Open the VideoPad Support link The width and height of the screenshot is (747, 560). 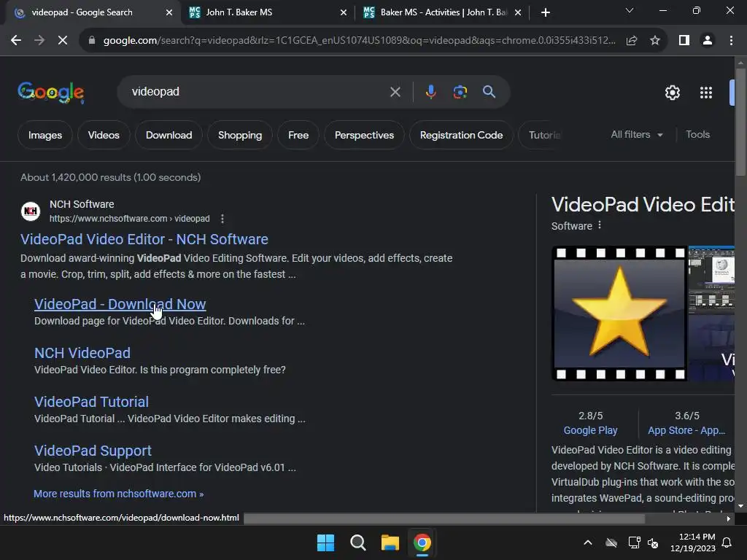pyautogui.click(x=93, y=451)
